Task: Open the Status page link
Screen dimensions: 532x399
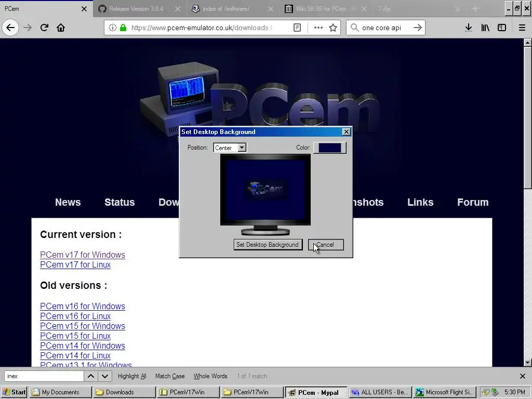Action: 119,202
